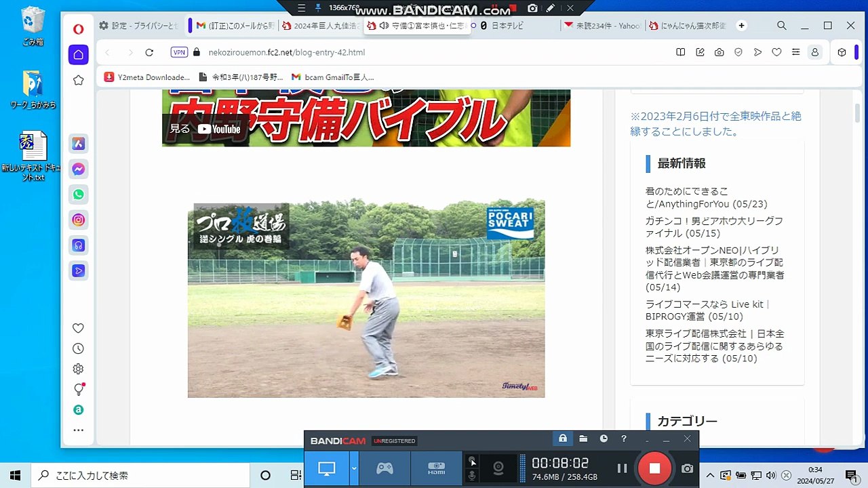Switch to the 2024年巨人丸佳浩 tab

(x=321, y=26)
